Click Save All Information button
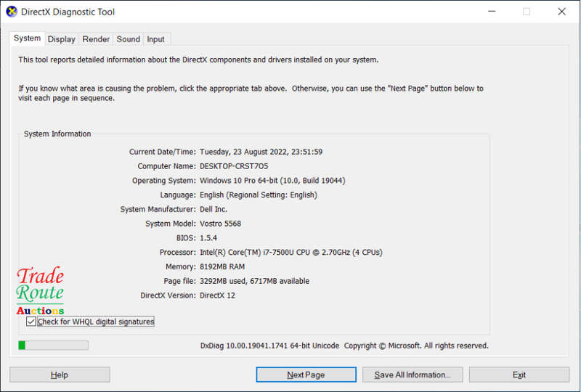 tap(413, 375)
